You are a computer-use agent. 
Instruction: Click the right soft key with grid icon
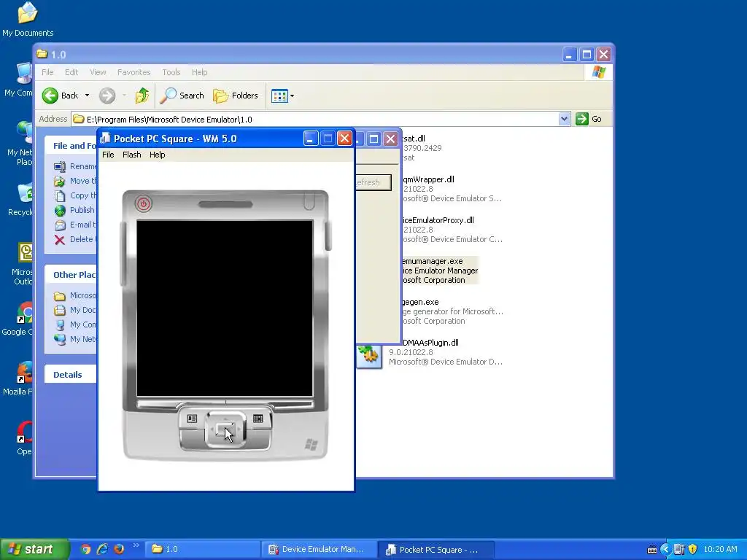258,419
